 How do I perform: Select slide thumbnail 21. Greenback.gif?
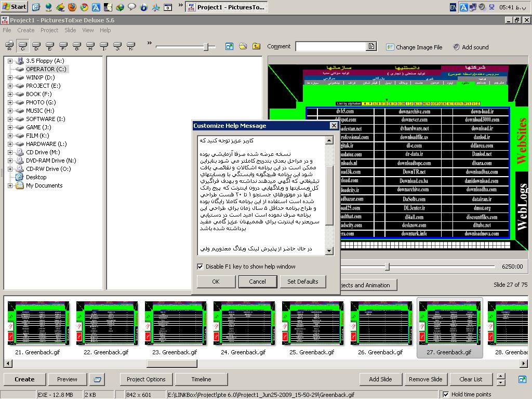click(x=38, y=328)
